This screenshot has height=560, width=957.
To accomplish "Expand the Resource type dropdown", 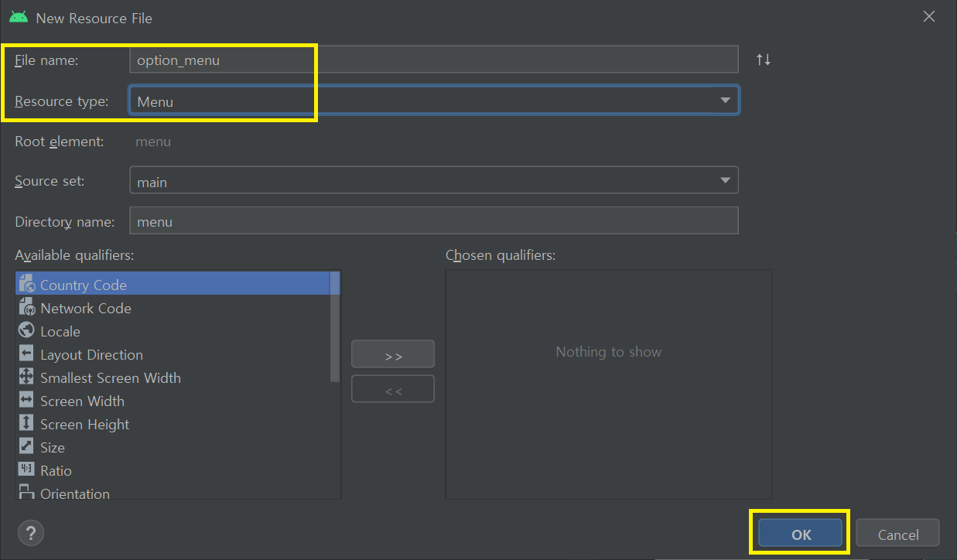I will tap(725, 101).
